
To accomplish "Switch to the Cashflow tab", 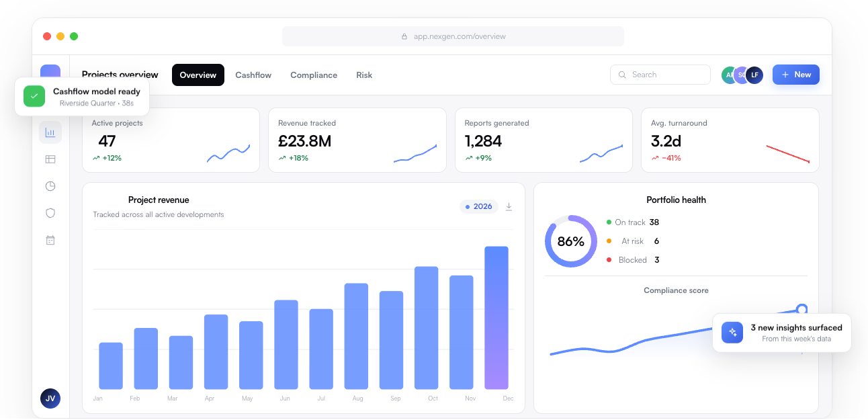I will point(253,75).
